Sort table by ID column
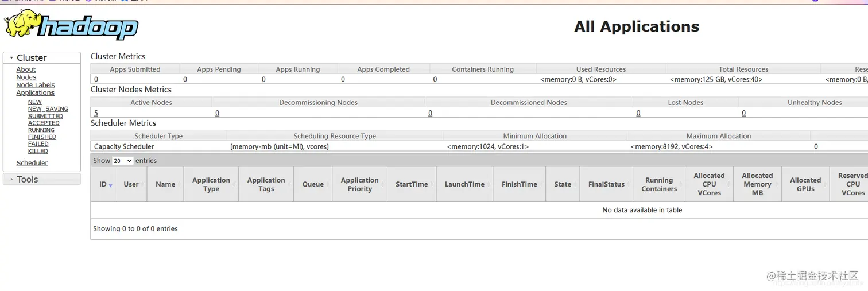This screenshot has height=291, width=868. [103, 184]
